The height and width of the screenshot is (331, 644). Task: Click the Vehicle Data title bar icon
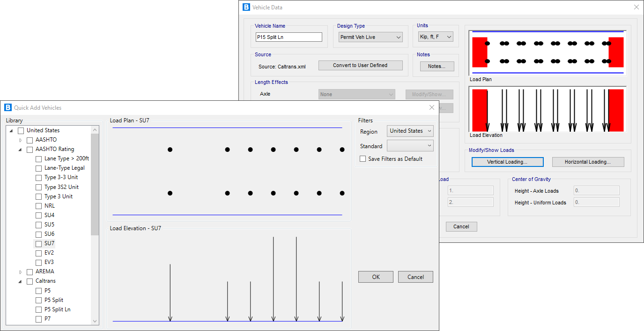[x=246, y=8]
